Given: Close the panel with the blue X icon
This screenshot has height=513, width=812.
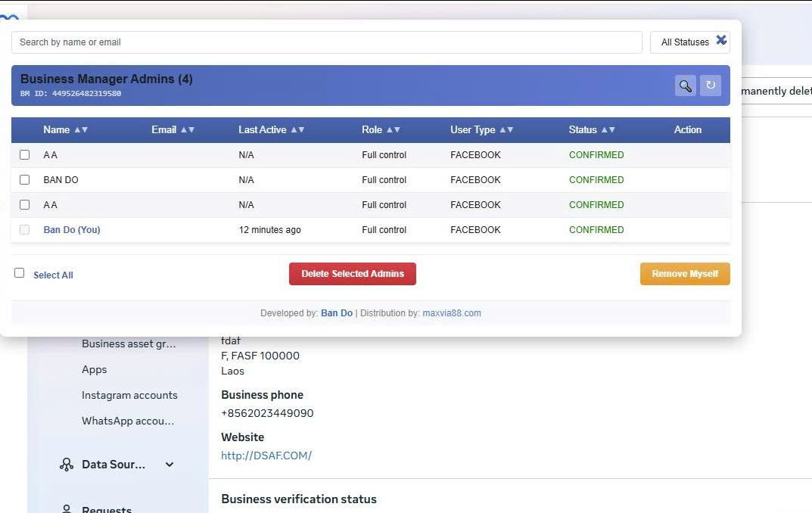Looking at the screenshot, I should click(x=721, y=40).
